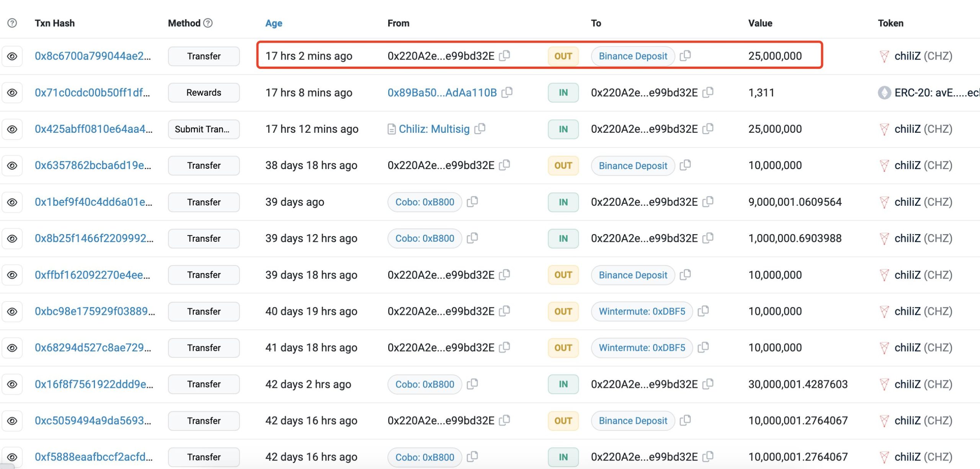This screenshot has width=980, height=469.
Task: Toggle the eye preview for transaction 0x8c6700a799044ae2
Action: (12, 56)
